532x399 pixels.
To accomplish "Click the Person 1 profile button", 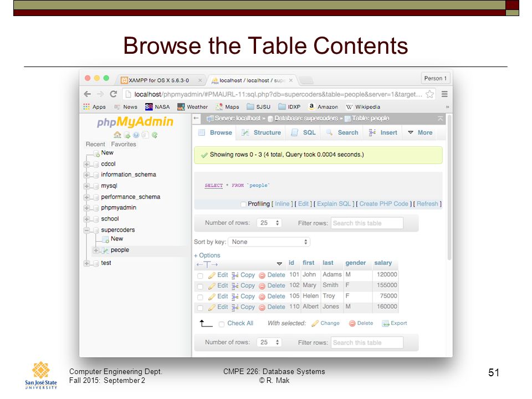I will pos(436,78).
